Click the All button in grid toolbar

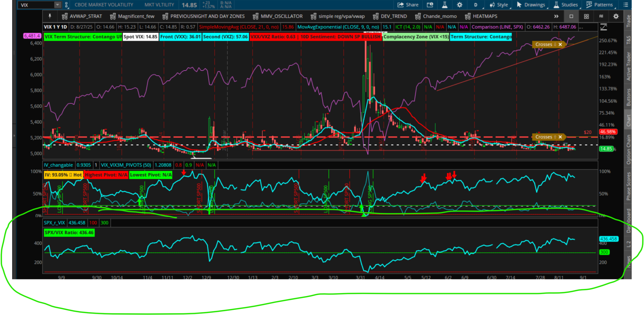[601, 16]
